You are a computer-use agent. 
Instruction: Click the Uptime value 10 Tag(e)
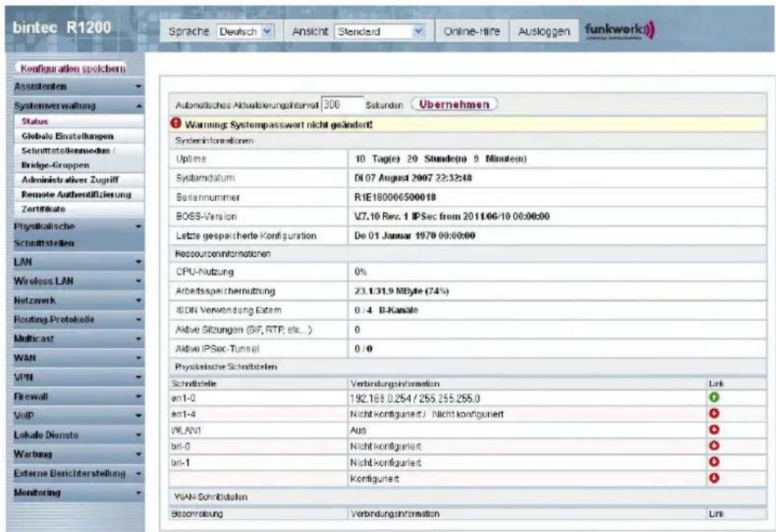coord(440,159)
